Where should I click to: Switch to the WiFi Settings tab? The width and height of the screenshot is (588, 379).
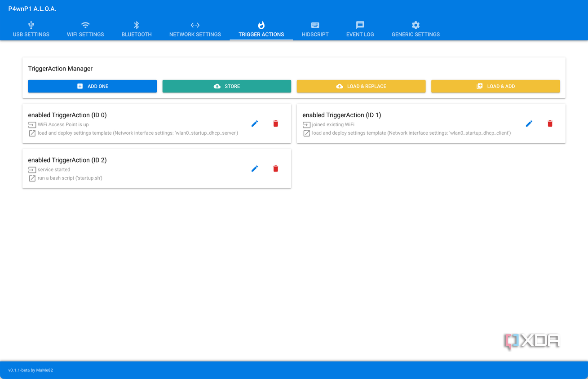tap(85, 29)
